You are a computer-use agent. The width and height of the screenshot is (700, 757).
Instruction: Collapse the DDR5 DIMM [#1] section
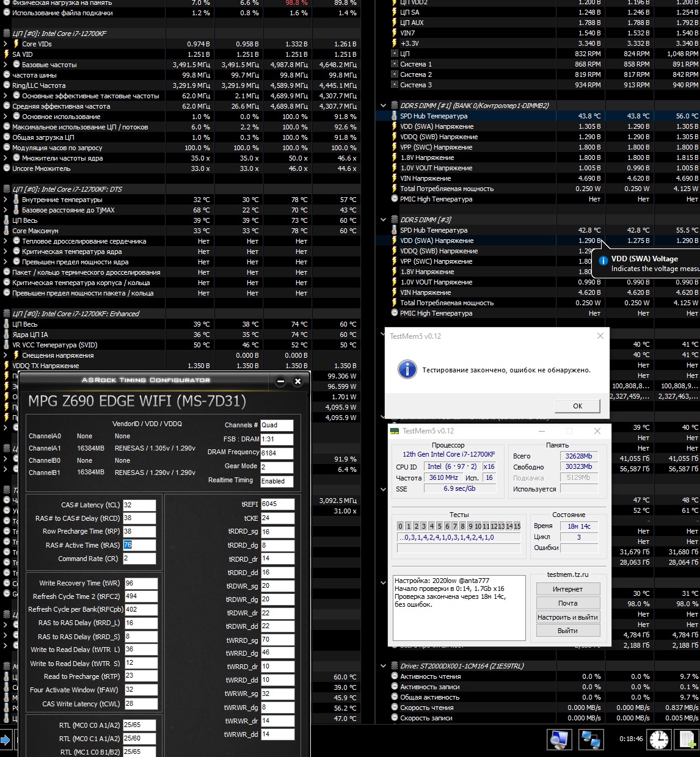coord(383,106)
